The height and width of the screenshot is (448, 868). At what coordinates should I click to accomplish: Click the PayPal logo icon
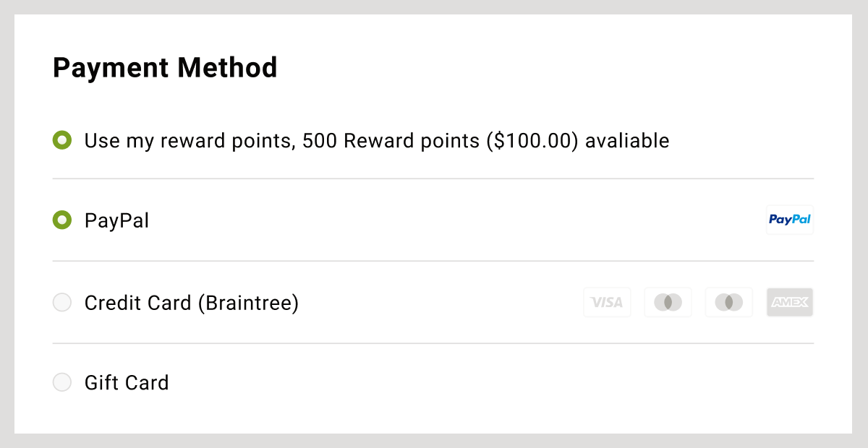790,220
